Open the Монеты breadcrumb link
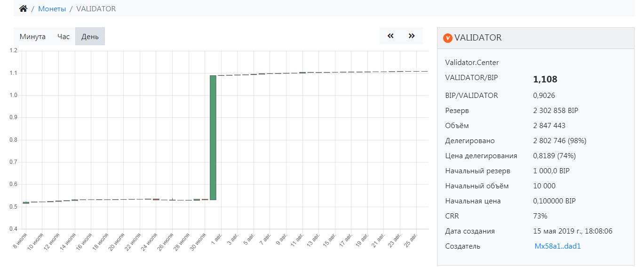Viewport: 644px width, 267px height. click(52, 8)
